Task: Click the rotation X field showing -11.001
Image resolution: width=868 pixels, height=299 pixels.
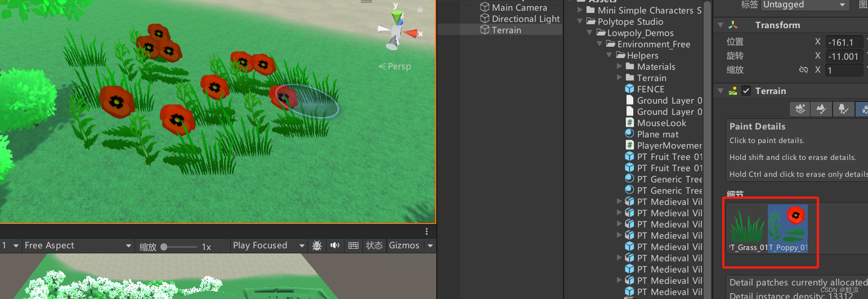Action: [x=844, y=56]
